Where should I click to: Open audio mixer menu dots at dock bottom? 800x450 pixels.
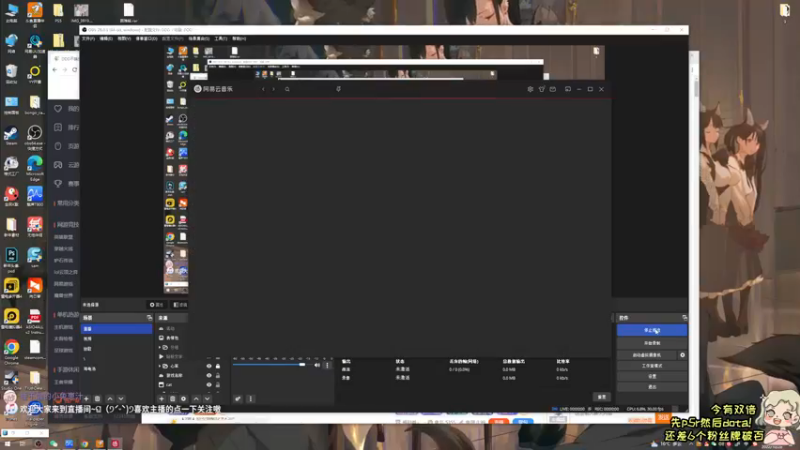[251, 398]
